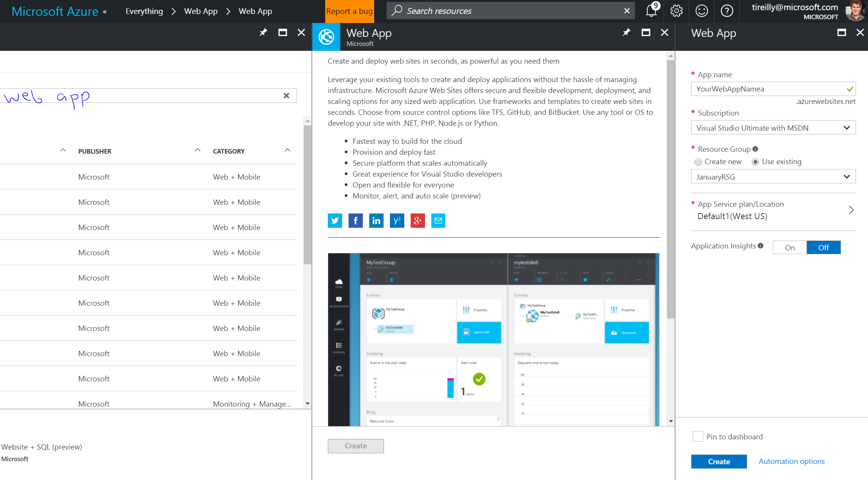Go to Microsoft Azure home

pos(55,11)
